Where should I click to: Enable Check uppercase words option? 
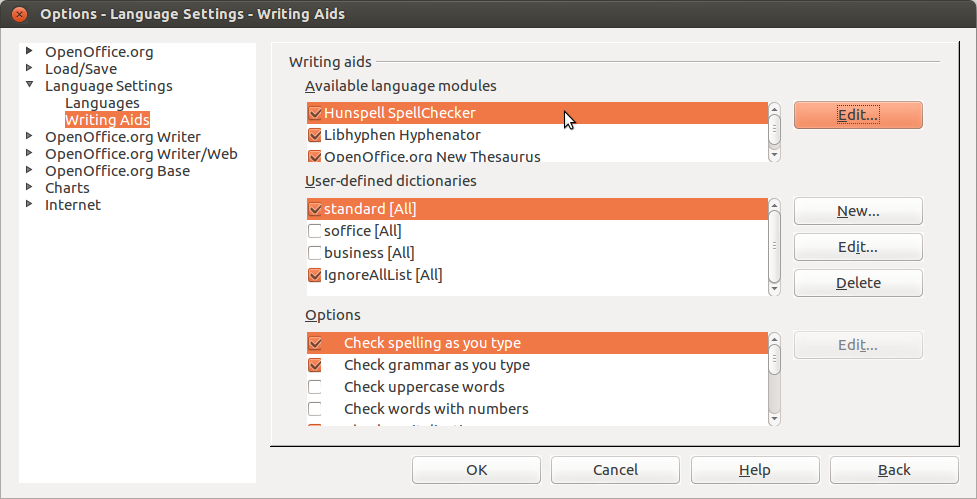(315, 387)
